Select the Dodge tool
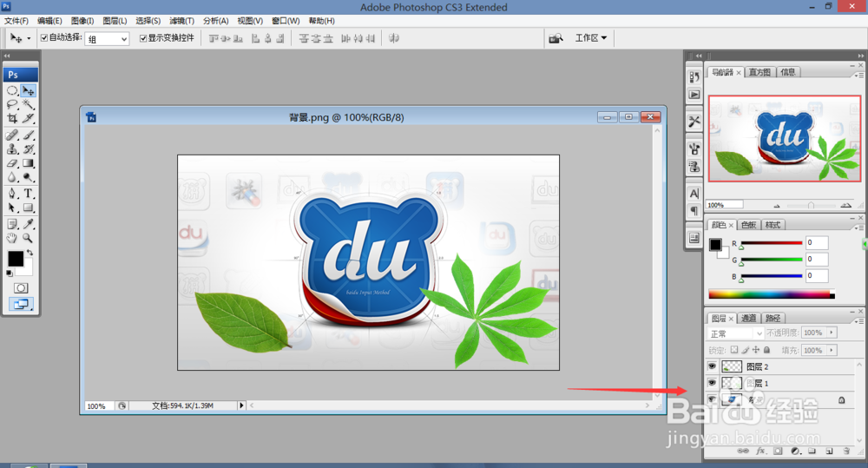The height and width of the screenshot is (468, 868). [29, 177]
